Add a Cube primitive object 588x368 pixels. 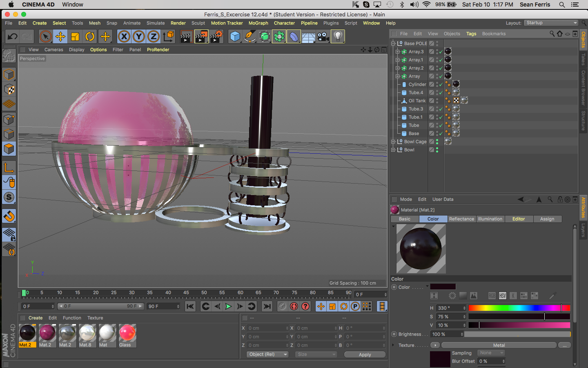(x=235, y=37)
